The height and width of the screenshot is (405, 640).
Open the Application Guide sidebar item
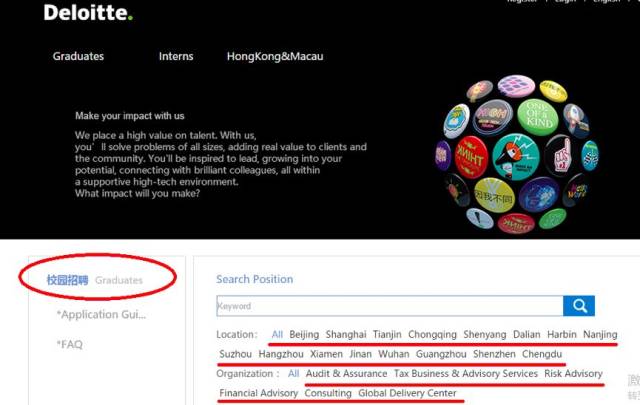(x=101, y=314)
